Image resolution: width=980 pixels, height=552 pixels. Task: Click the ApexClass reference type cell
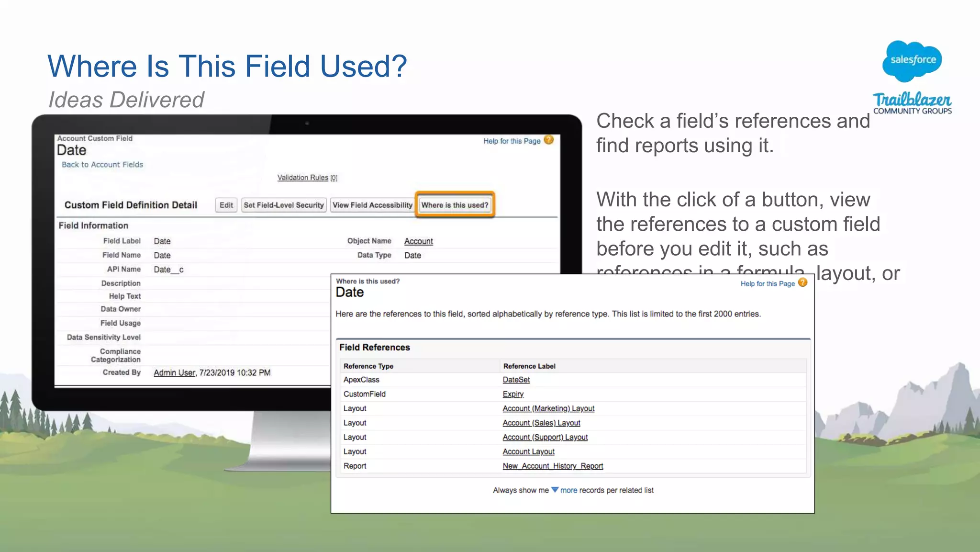click(x=361, y=380)
